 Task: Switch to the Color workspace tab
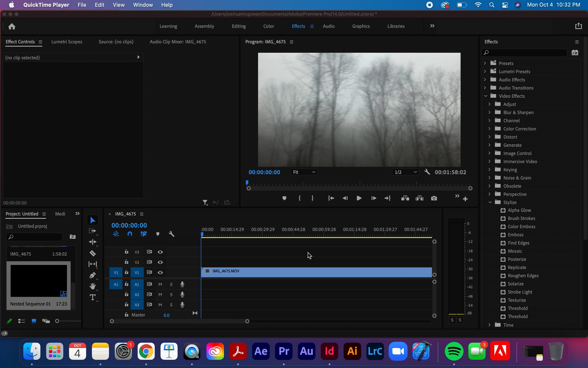click(269, 26)
